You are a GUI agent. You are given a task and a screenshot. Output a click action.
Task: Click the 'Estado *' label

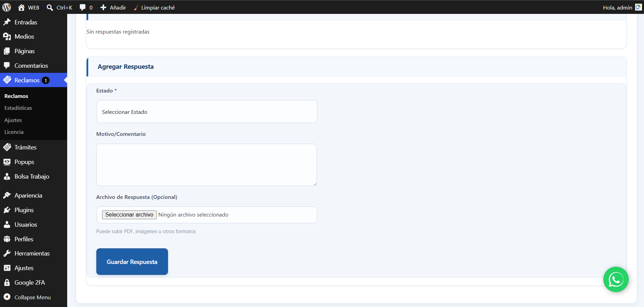[107, 90]
